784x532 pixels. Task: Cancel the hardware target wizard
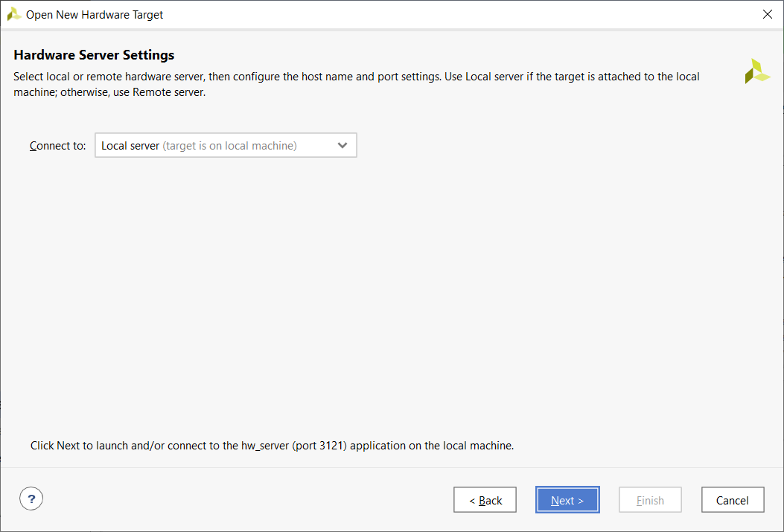[x=733, y=500]
